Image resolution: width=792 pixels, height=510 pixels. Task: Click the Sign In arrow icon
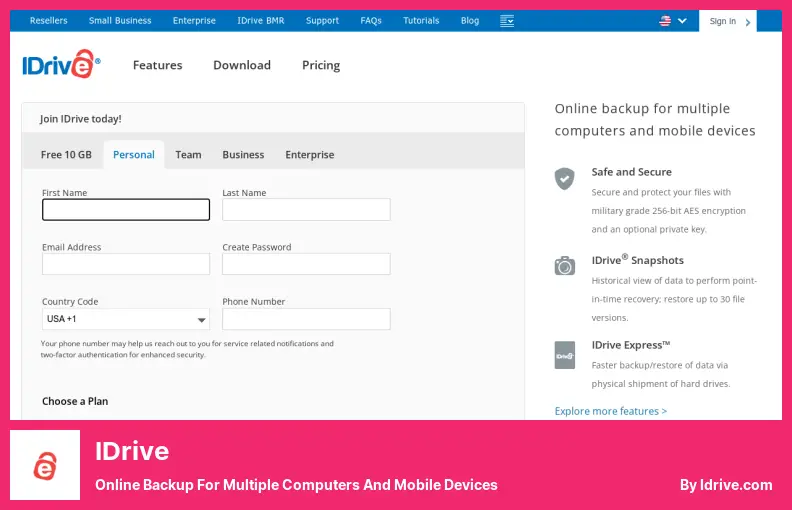tap(748, 22)
